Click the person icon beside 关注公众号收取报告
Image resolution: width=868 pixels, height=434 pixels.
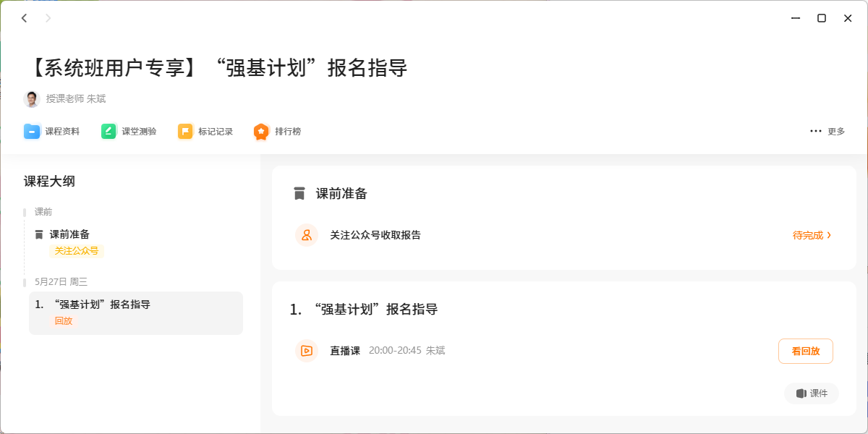coord(306,235)
